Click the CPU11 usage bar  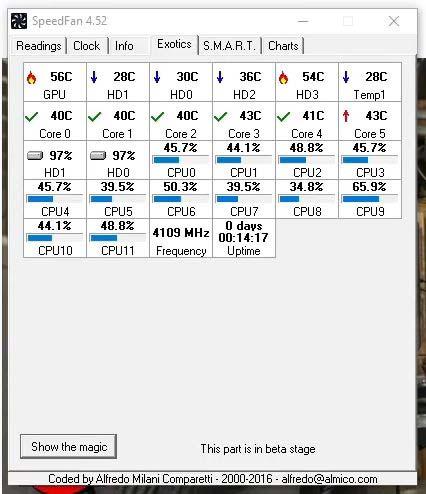(x=118, y=238)
